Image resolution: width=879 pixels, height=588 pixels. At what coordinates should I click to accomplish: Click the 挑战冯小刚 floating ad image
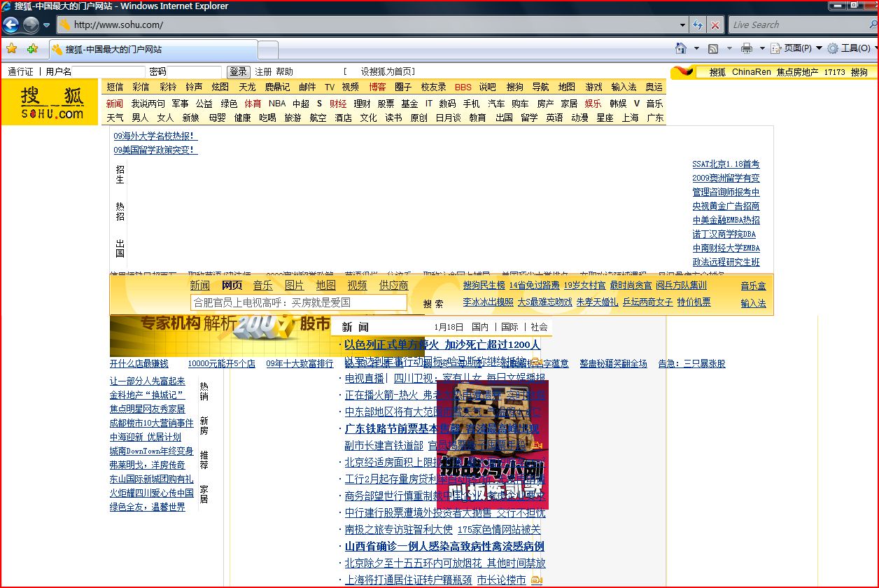click(493, 444)
